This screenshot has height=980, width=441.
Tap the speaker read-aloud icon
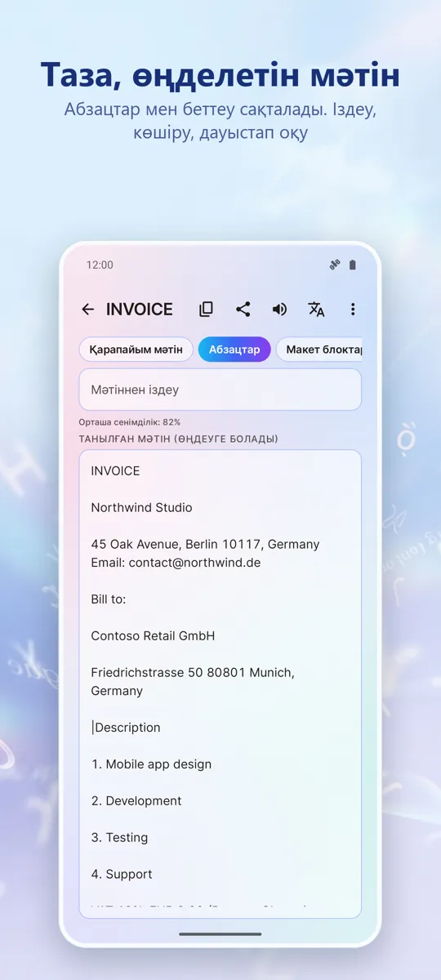pyautogui.click(x=279, y=309)
